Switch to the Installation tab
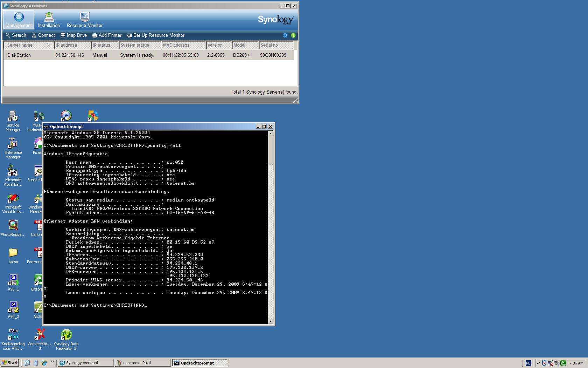This screenshot has width=588, height=368. tap(49, 20)
